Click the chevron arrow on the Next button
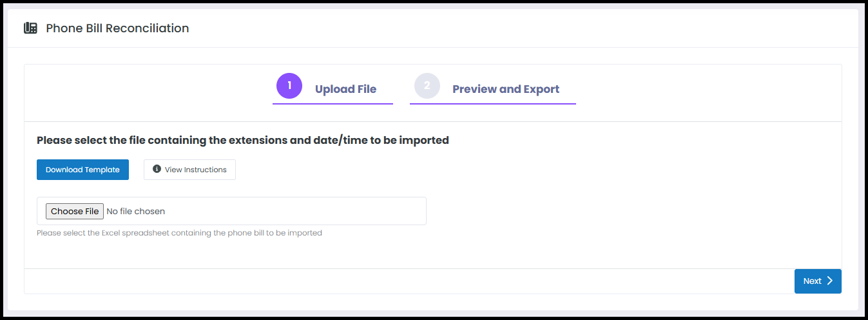Screen dimensions: 868x320 [x=830, y=281]
